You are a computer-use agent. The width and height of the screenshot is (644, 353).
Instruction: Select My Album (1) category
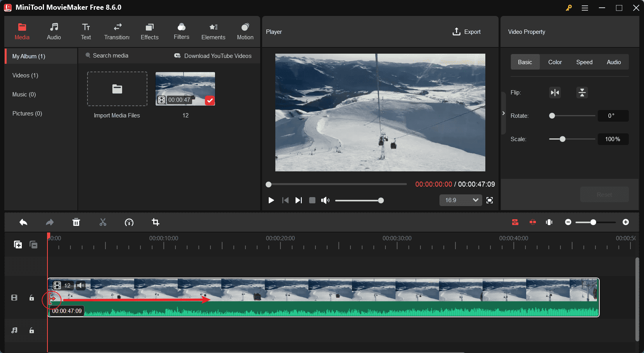click(41, 56)
